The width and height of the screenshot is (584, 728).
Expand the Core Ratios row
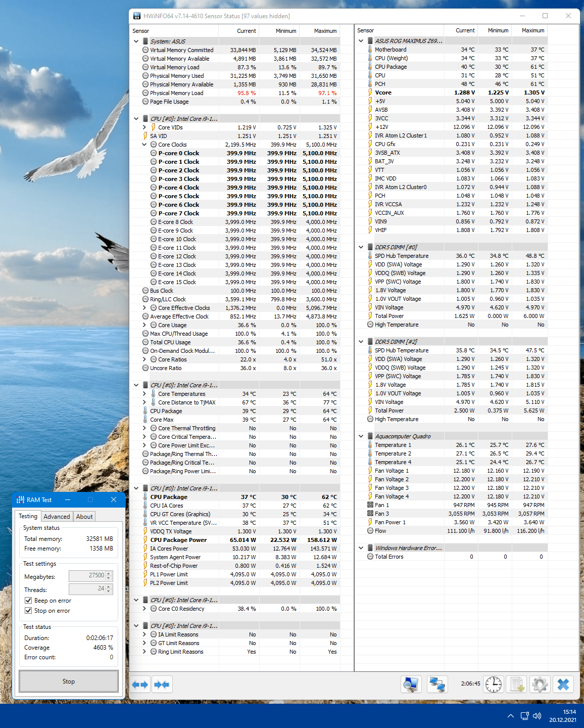coord(144,359)
